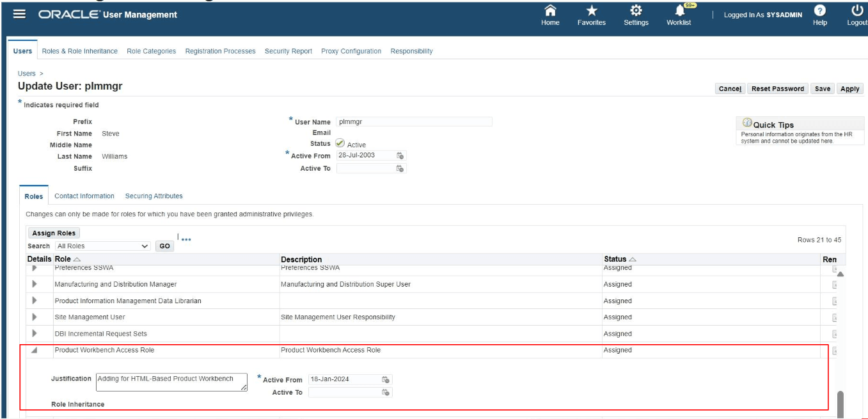
Task: Click the user Active From date field
Action: (365, 155)
